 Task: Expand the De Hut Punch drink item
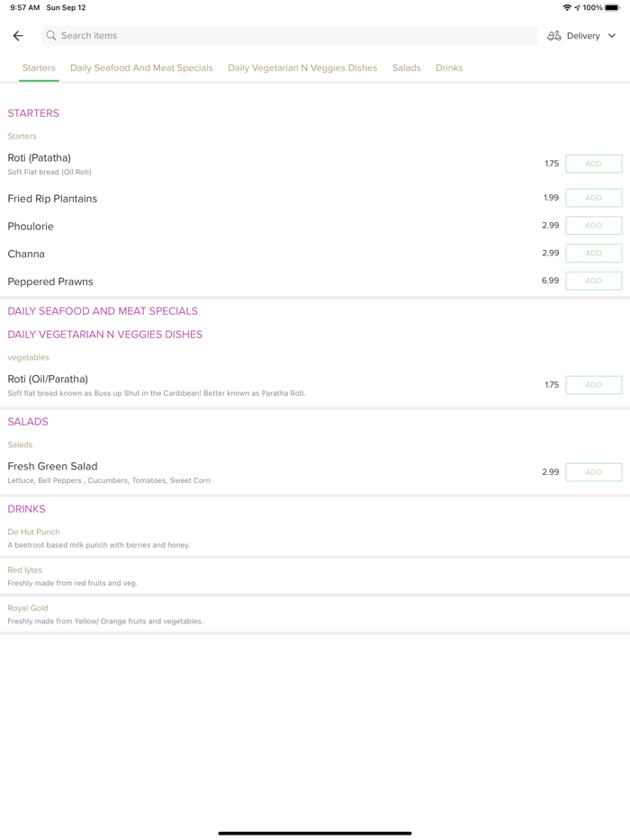pyautogui.click(x=34, y=532)
